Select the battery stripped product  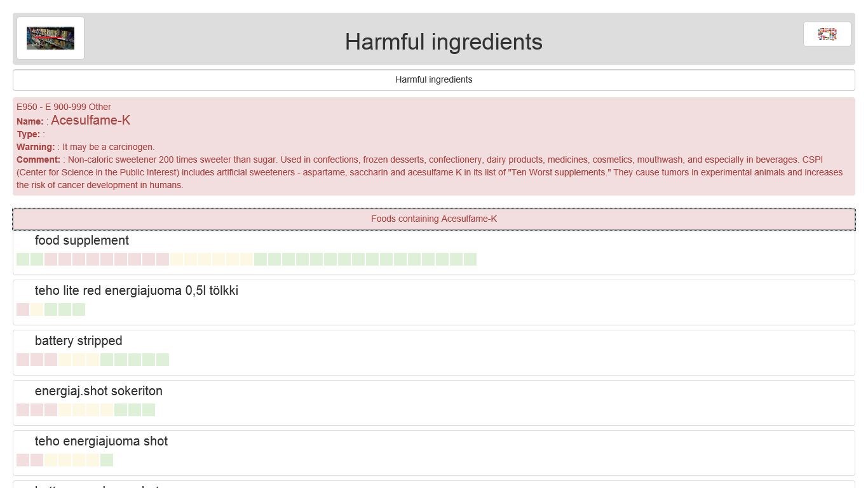pos(79,341)
